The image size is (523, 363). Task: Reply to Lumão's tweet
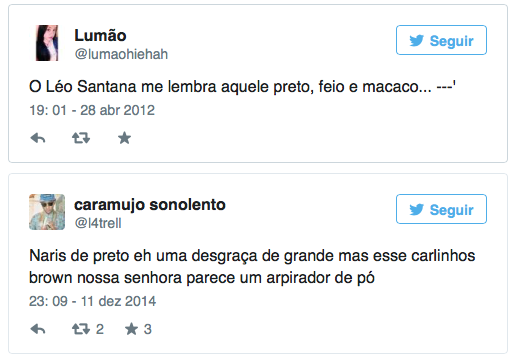[x=38, y=138]
